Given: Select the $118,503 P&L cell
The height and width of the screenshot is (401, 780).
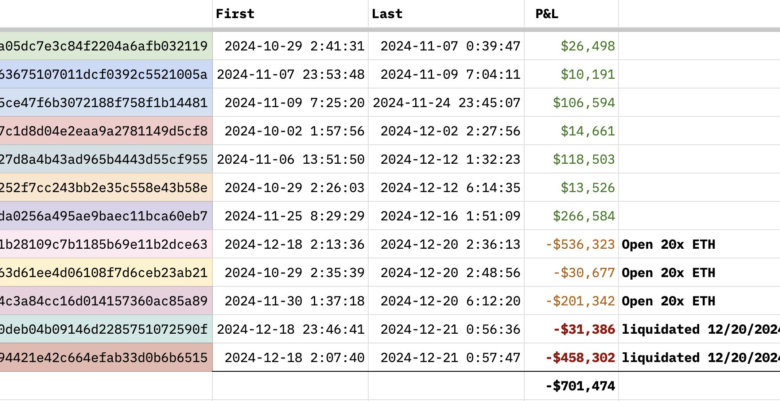Looking at the screenshot, I should click(x=572, y=159).
